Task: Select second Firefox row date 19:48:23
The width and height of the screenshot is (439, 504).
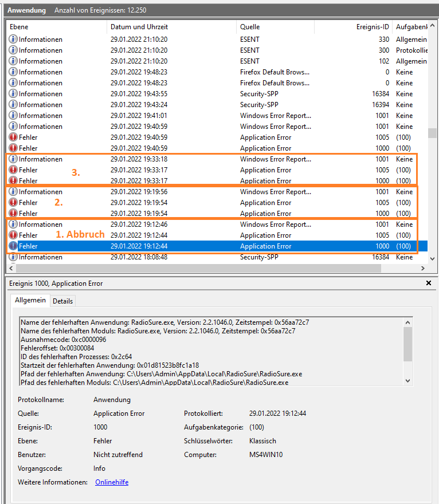Action: (x=139, y=83)
